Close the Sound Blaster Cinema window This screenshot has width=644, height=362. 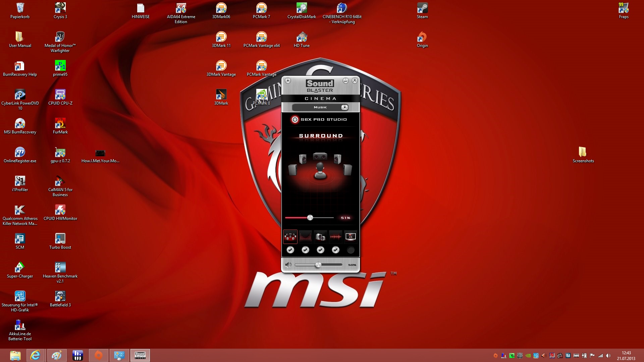355,81
